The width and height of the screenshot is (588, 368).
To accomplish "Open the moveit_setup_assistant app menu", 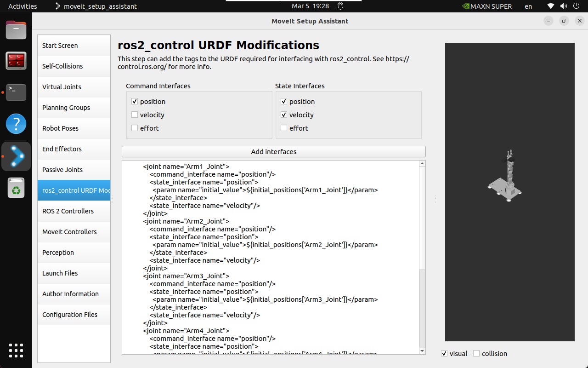I will pyautogui.click(x=96, y=6).
